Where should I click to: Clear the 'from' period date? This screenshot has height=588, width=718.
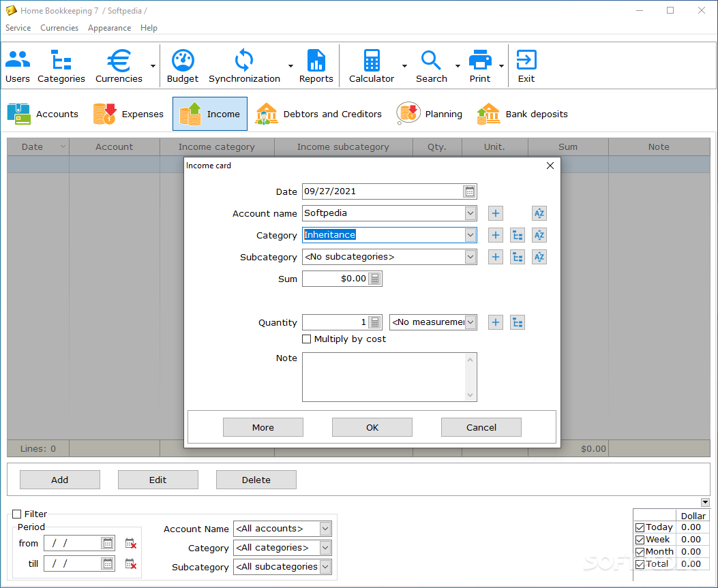(131, 544)
